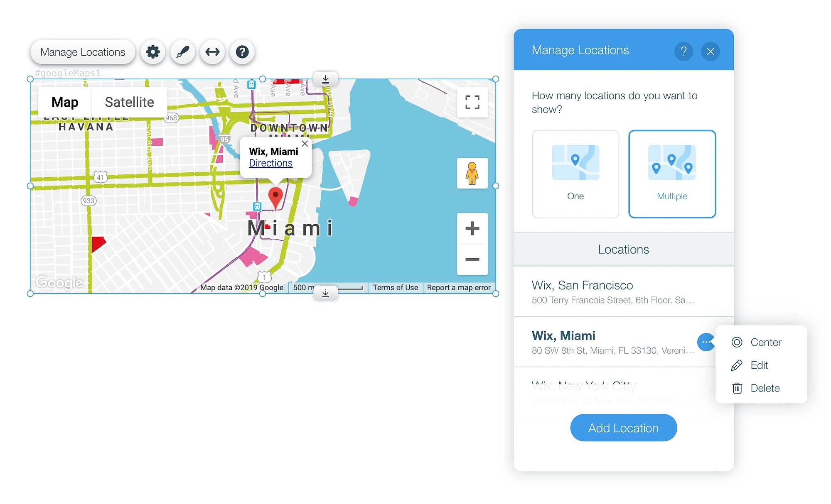Open the design paintbrush icon
The image size is (831, 504).
coord(183,52)
